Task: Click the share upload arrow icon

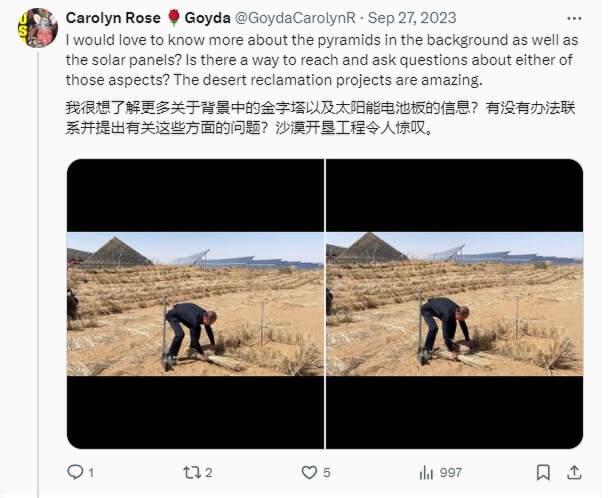Action: [x=574, y=472]
